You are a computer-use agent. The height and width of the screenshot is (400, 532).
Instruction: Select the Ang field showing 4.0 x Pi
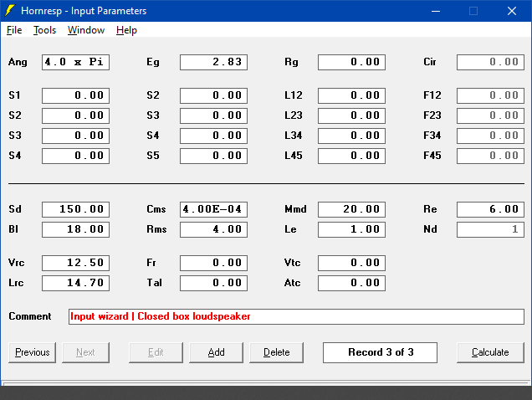pos(75,62)
